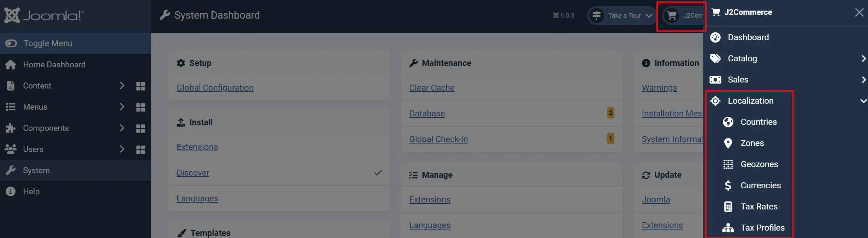Click the Discover checkmark icon

point(378,173)
